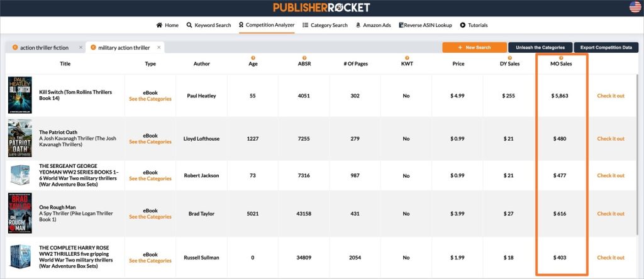Screen dimensions: 644x279
Task: Click Unleash the Categories button
Action: [x=540, y=48]
